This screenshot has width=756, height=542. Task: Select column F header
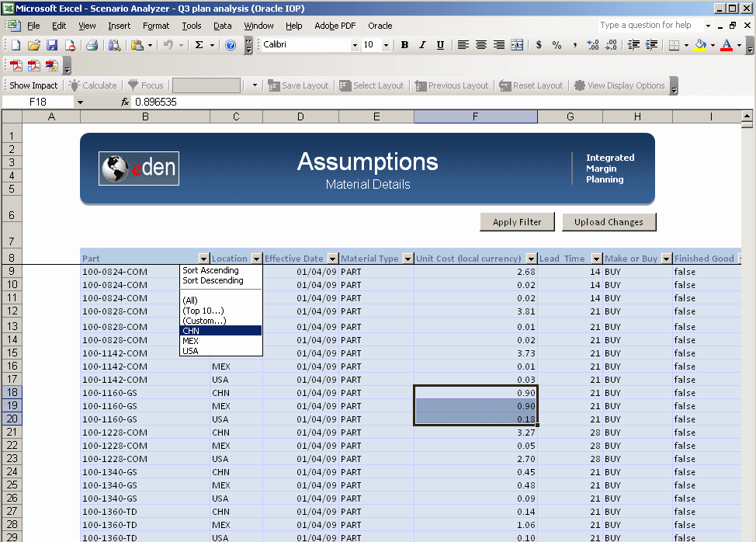coord(475,116)
